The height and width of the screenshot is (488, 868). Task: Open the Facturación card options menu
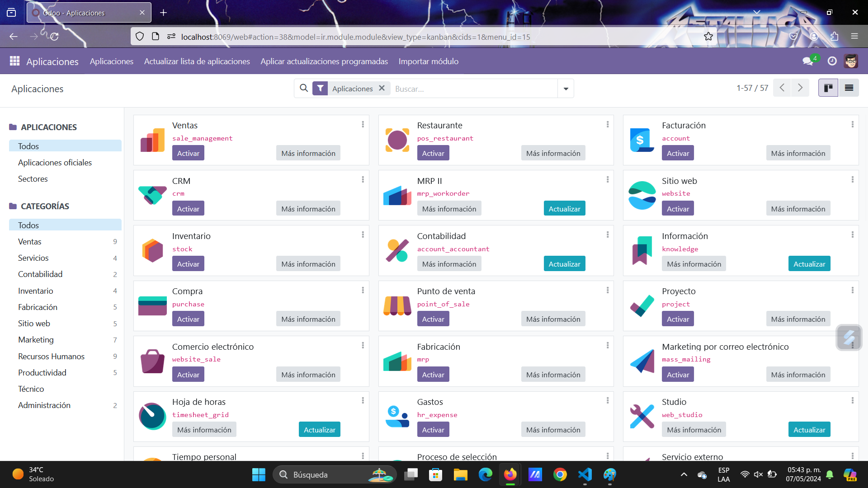853,124
